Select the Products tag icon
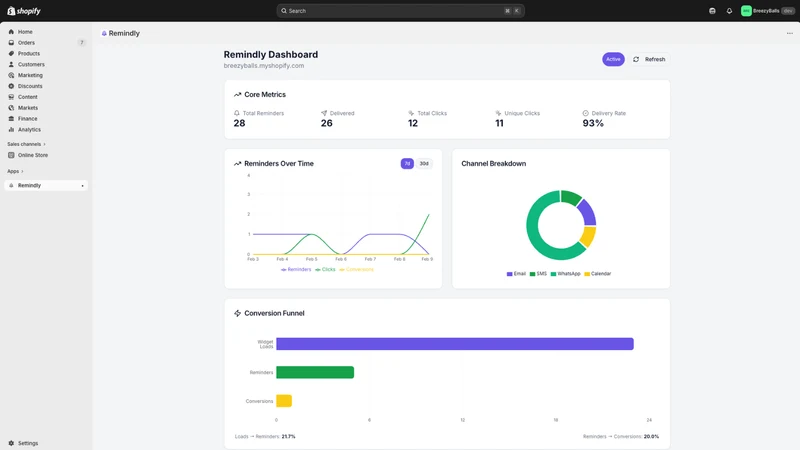The width and height of the screenshot is (800, 450). (11, 54)
